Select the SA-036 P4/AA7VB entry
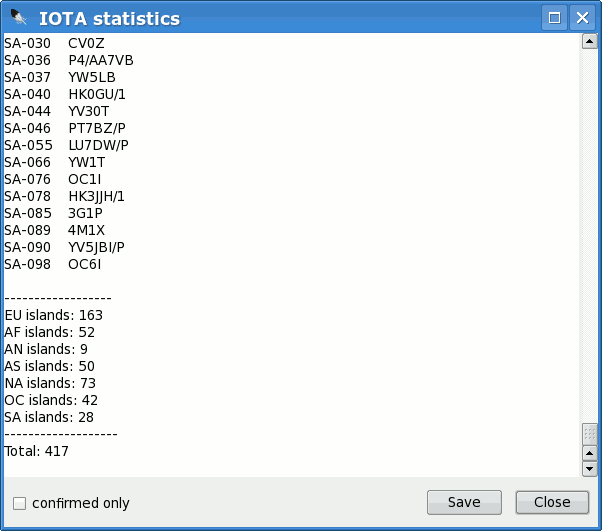This screenshot has width=602, height=531. click(x=69, y=60)
